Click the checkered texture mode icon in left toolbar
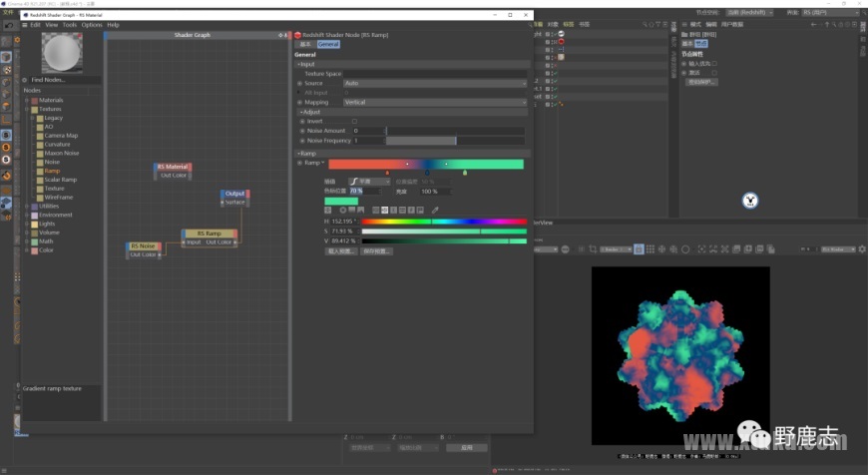This screenshot has height=475, width=868. (x=6, y=70)
